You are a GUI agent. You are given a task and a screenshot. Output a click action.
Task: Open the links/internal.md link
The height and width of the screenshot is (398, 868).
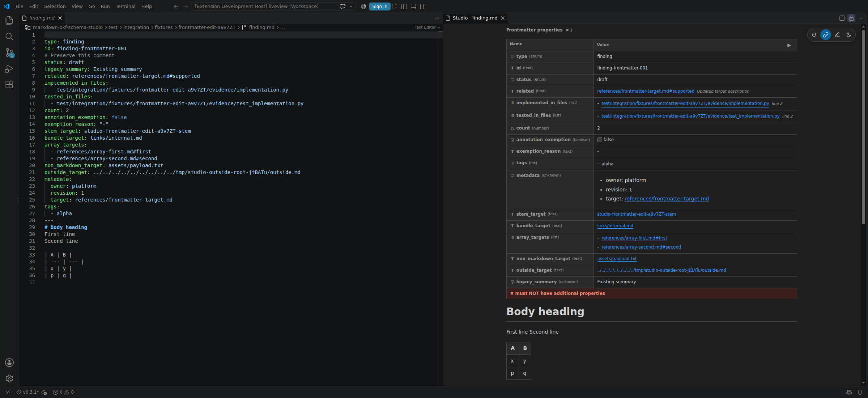click(615, 226)
